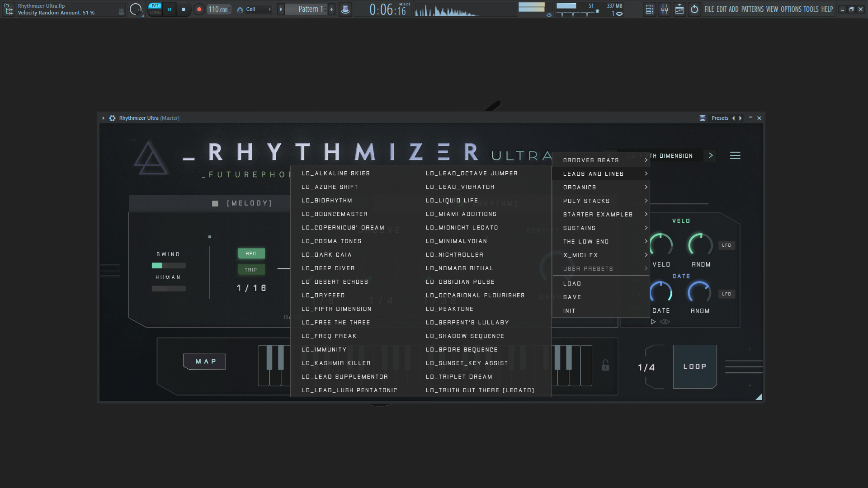
Task: Toggle PAT mode button
Action: click(155, 6)
